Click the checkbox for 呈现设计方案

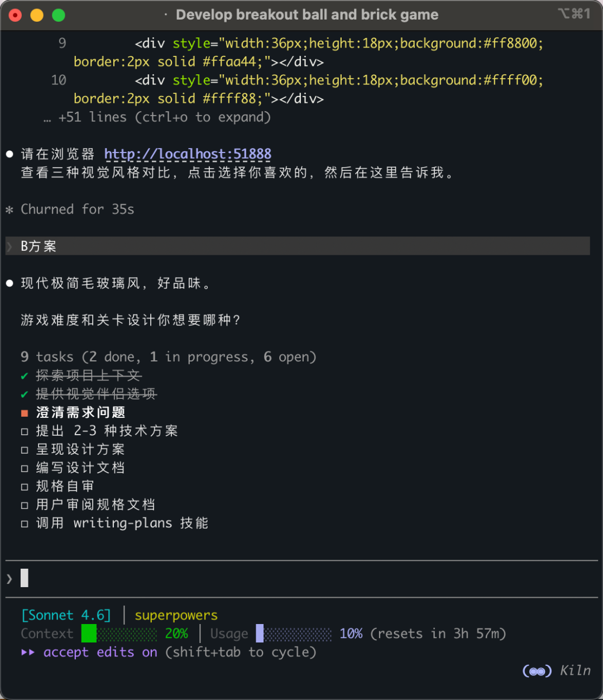[x=25, y=450]
